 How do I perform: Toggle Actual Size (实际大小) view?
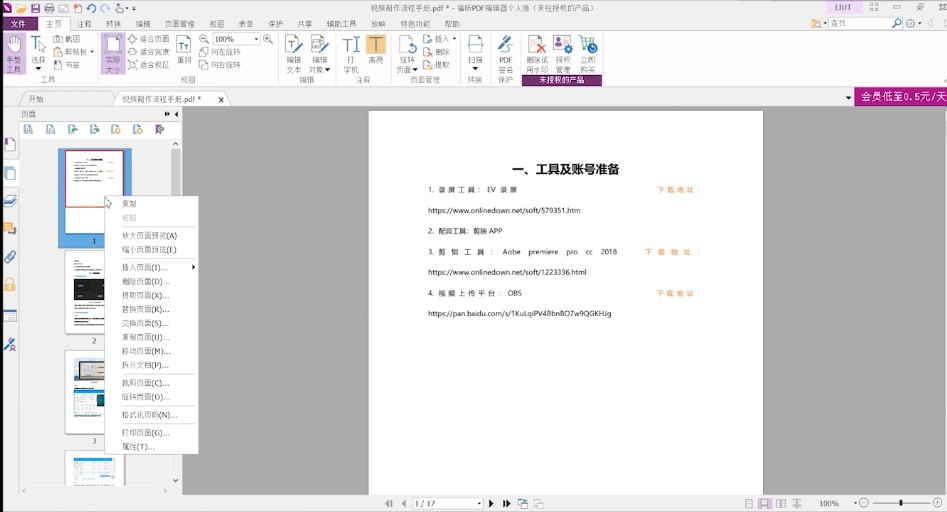[112, 52]
